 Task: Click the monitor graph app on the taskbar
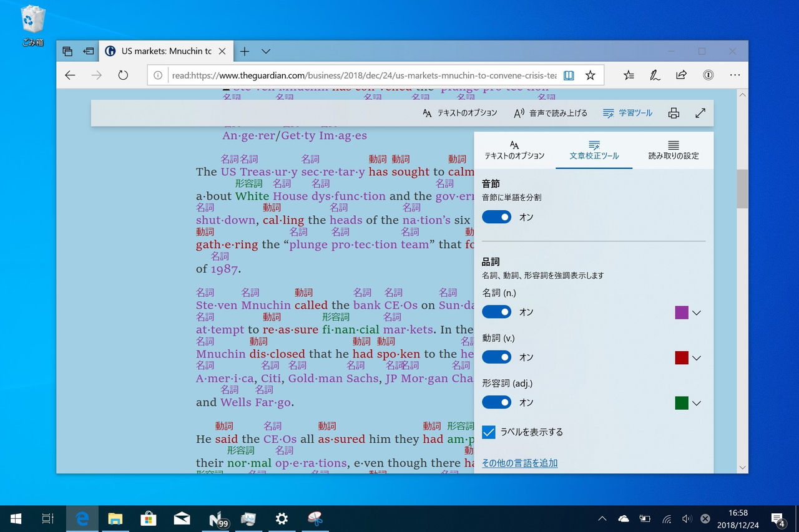coord(248,519)
